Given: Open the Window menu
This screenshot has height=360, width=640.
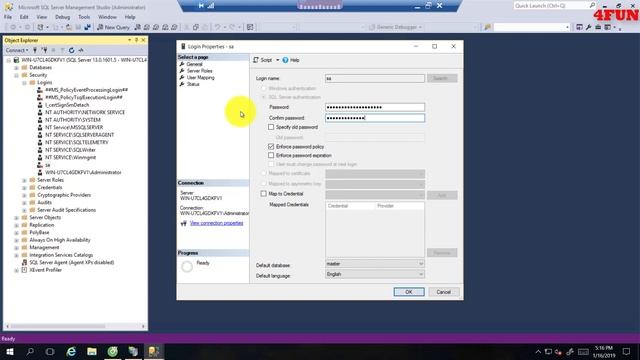Looking at the screenshot, I should tap(107, 17).
